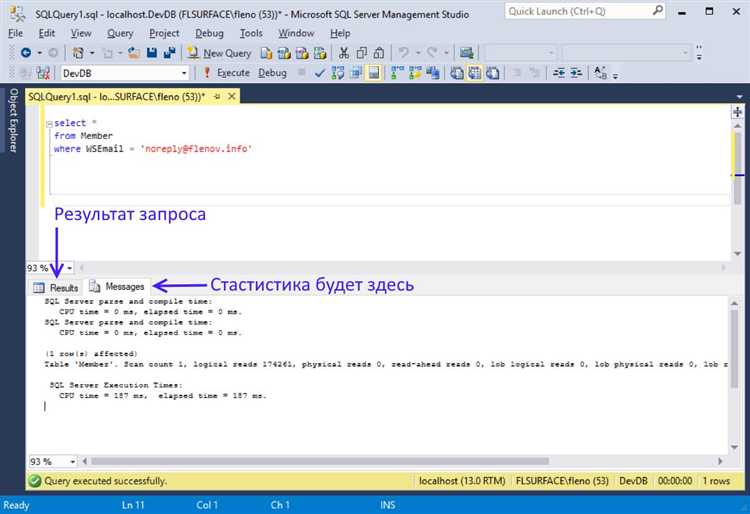
Task: Click the Cut scissors icon
Action: [344, 53]
